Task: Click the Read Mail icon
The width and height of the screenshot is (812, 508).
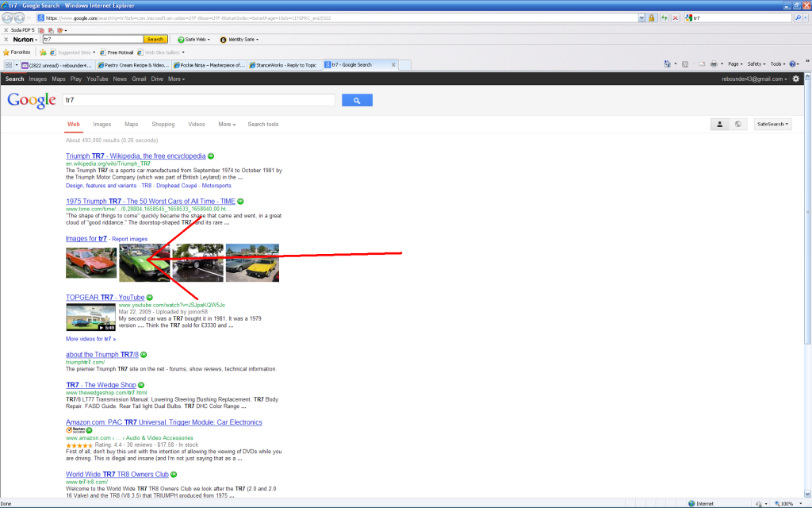Action: [702, 63]
